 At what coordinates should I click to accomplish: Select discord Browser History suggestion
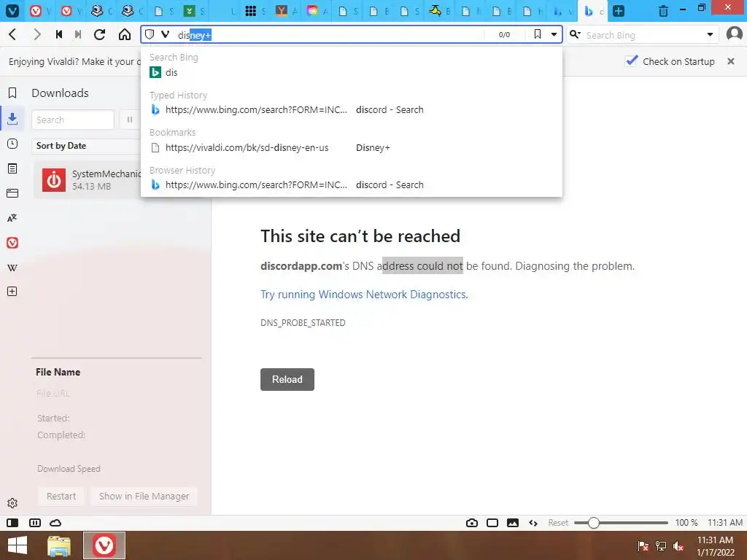[351, 184]
